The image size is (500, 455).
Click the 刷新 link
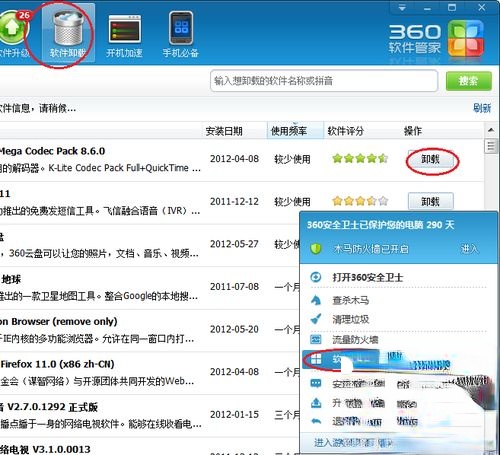click(x=482, y=108)
